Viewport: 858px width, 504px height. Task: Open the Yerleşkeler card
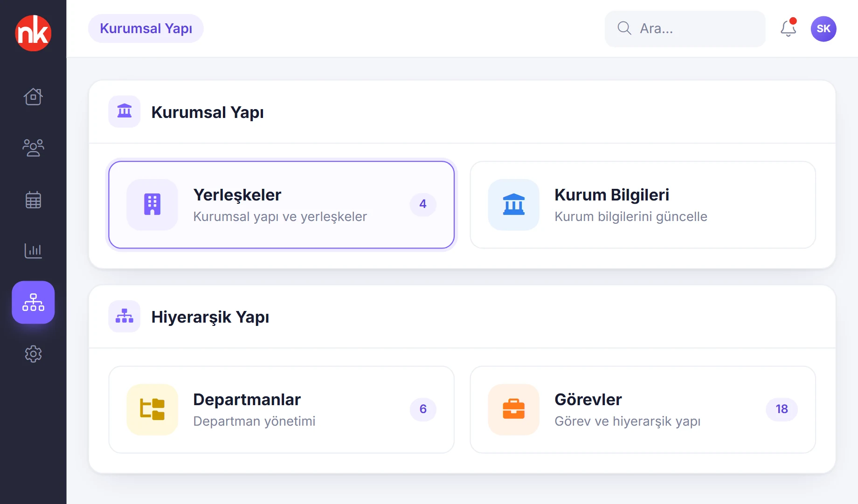(x=282, y=205)
